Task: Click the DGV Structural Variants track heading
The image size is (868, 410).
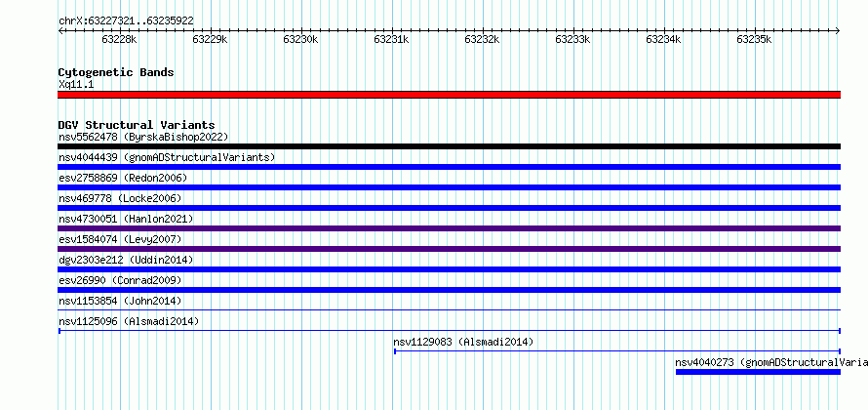Action: click(x=137, y=125)
